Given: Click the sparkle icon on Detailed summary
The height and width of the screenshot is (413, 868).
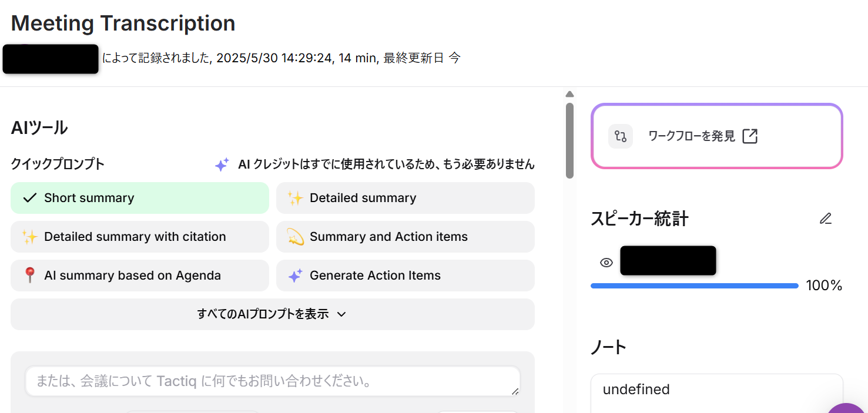Looking at the screenshot, I should coord(296,197).
